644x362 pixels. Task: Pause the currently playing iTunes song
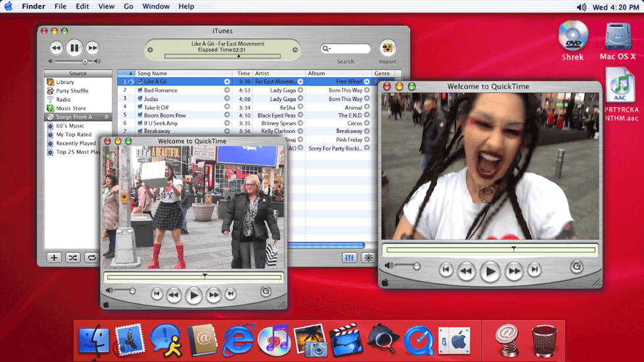[x=74, y=47]
